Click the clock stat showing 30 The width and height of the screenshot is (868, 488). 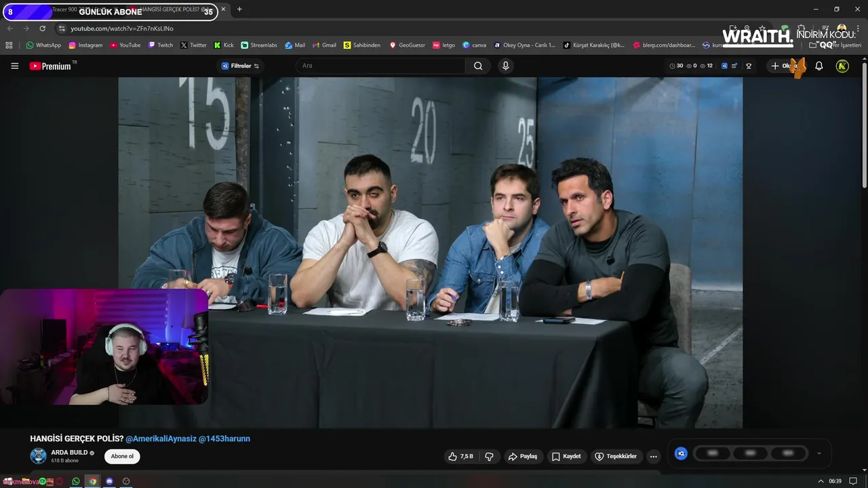tap(676, 66)
